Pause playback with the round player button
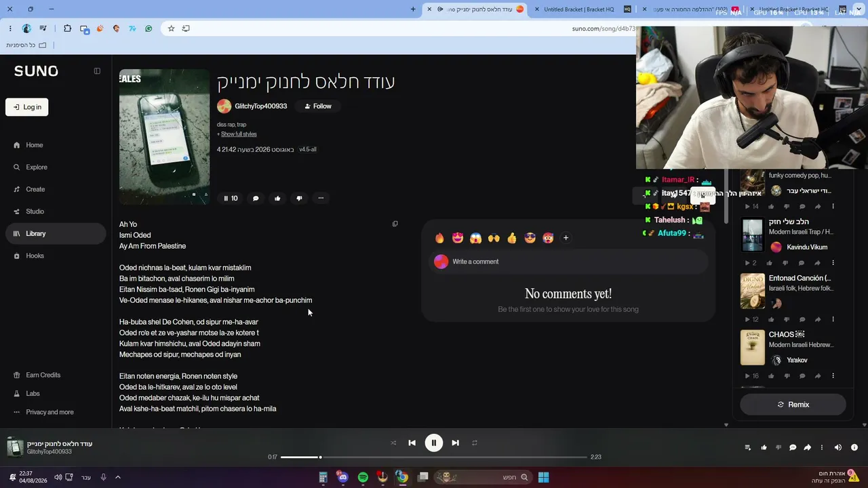The image size is (868, 488). click(x=434, y=443)
